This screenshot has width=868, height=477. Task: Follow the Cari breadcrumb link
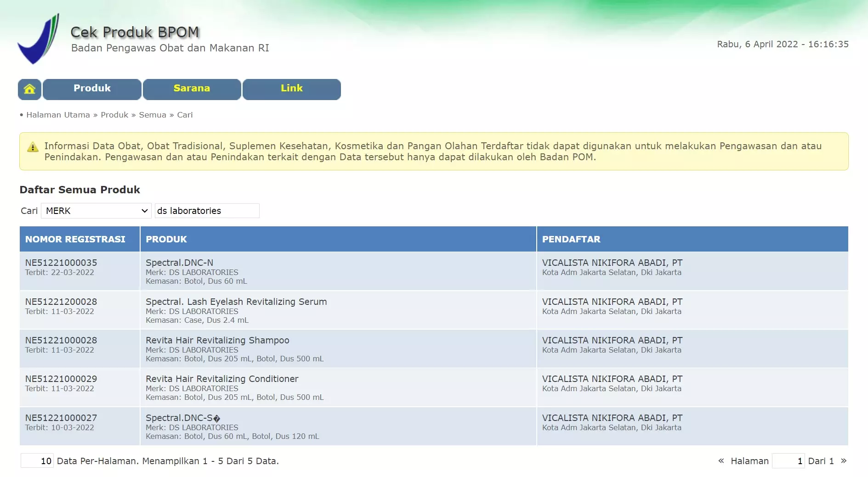point(185,115)
